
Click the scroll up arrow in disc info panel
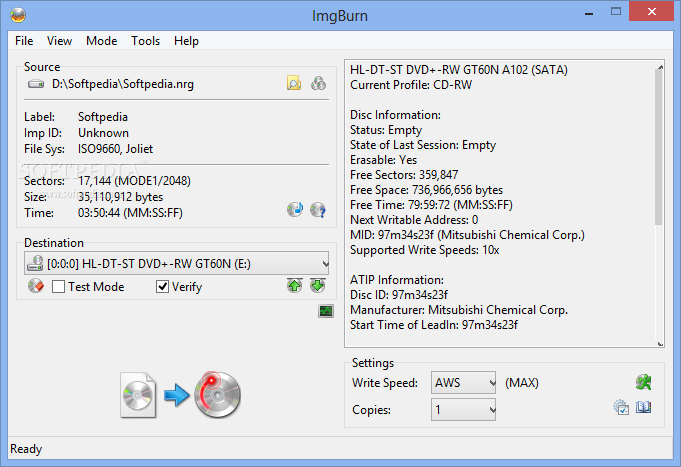tap(660, 66)
